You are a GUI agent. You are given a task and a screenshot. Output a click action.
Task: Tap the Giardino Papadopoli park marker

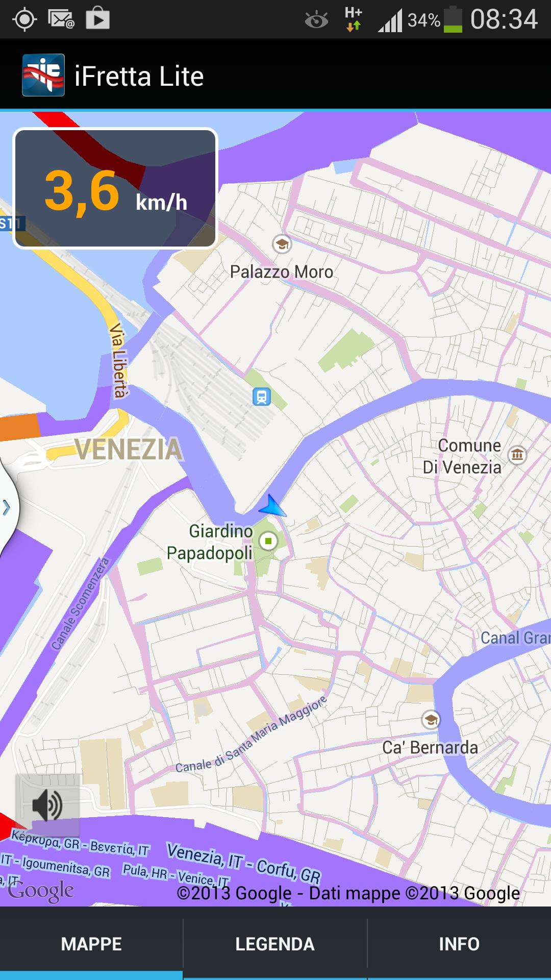pos(268,541)
